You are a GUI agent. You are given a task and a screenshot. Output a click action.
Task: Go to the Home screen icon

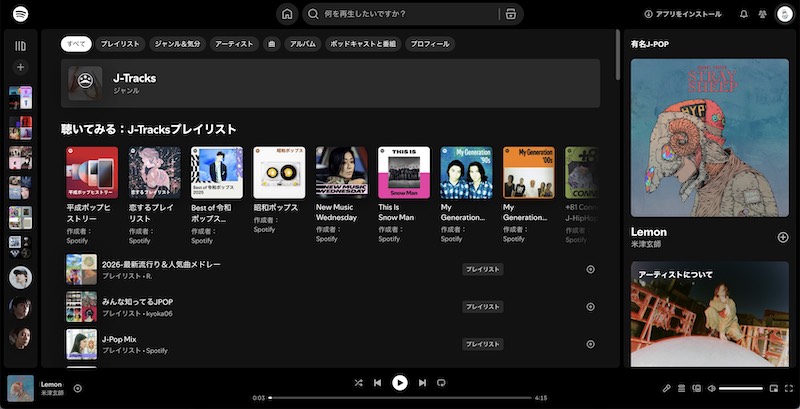click(x=287, y=14)
